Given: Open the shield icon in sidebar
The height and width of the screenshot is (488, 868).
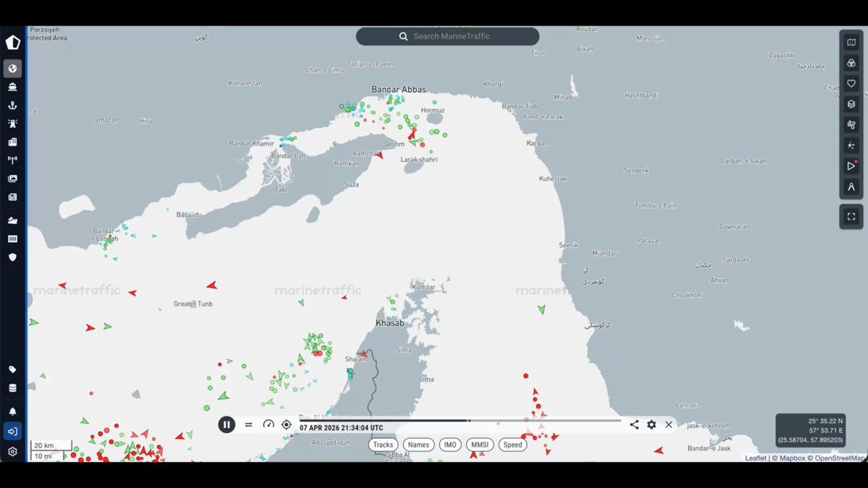Looking at the screenshot, I should (12, 257).
